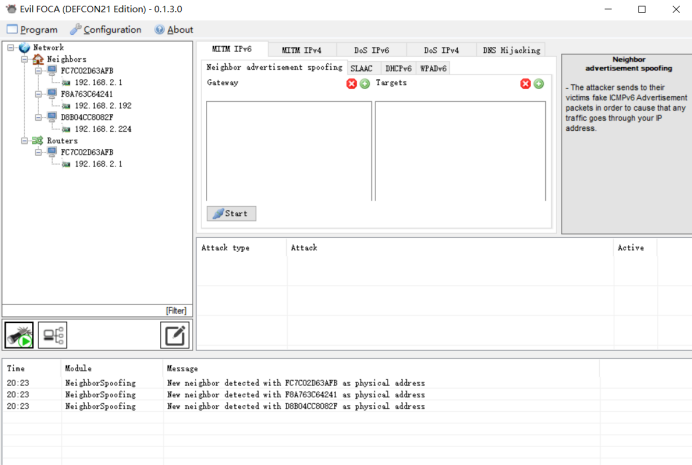Viewport: 692px width, 465px height.
Task: Collapse F8A763C64241 node
Action: (x=39, y=94)
